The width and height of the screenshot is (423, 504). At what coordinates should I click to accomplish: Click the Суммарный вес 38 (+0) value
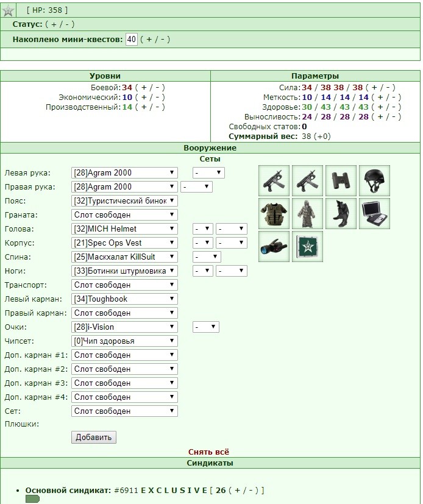[x=316, y=137]
